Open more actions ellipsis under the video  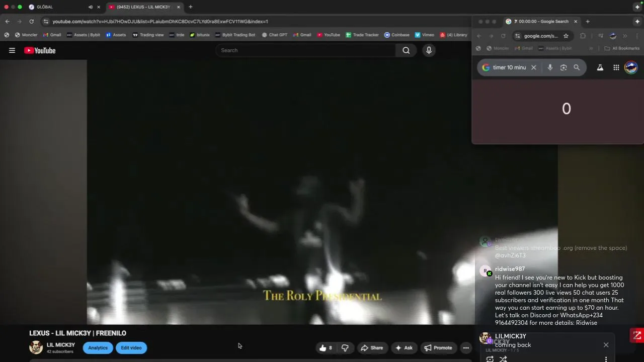click(466, 348)
